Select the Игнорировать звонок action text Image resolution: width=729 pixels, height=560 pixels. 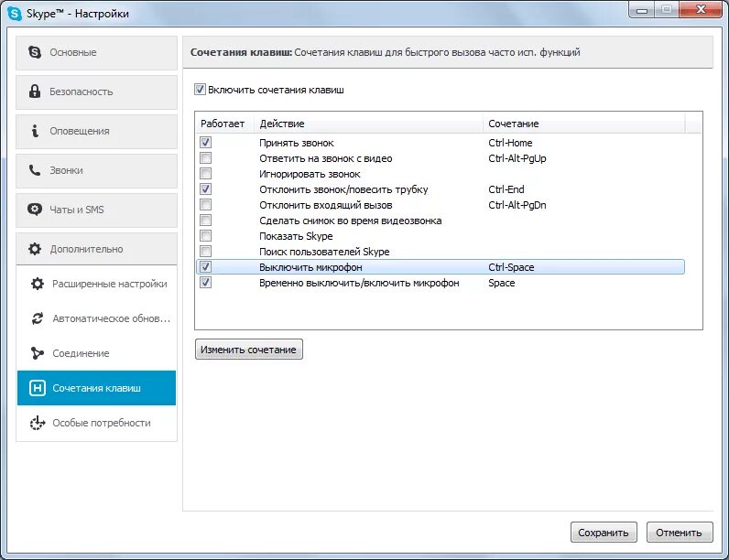pyautogui.click(x=310, y=174)
